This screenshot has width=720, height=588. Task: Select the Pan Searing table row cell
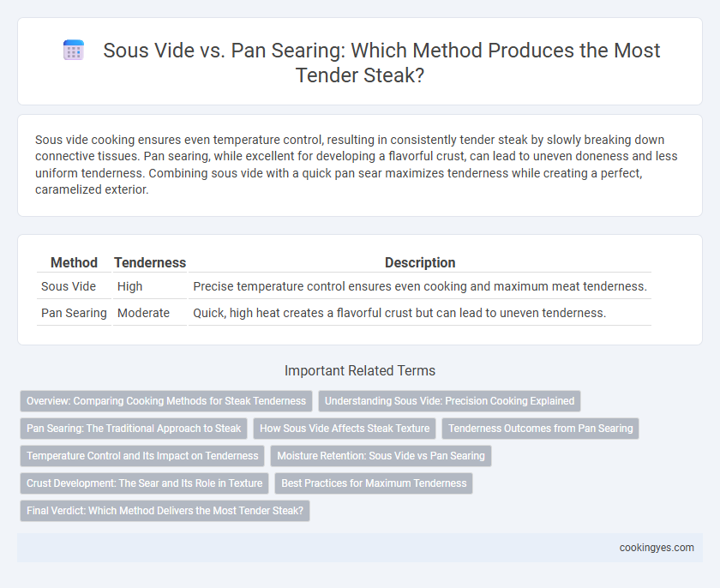(74, 313)
